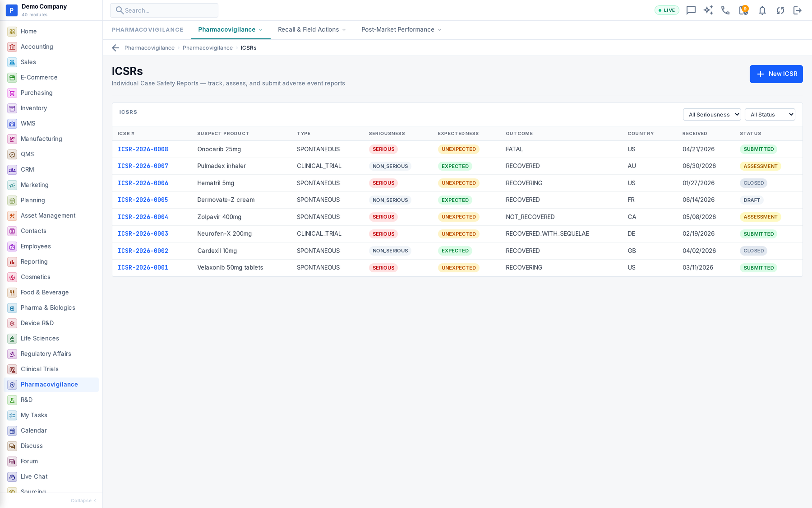Open CRM module in sidebar
The height and width of the screenshot is (508, 812).
(51, 169)
